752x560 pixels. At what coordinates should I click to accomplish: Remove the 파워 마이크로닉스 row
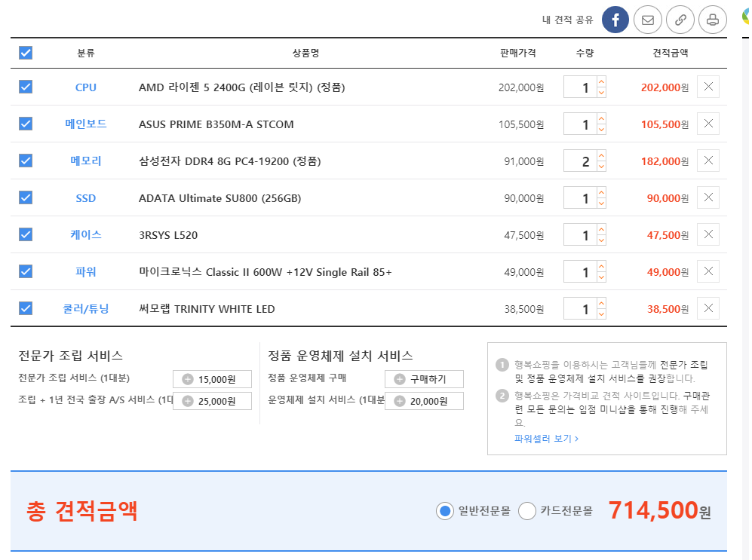coord(708,271)
